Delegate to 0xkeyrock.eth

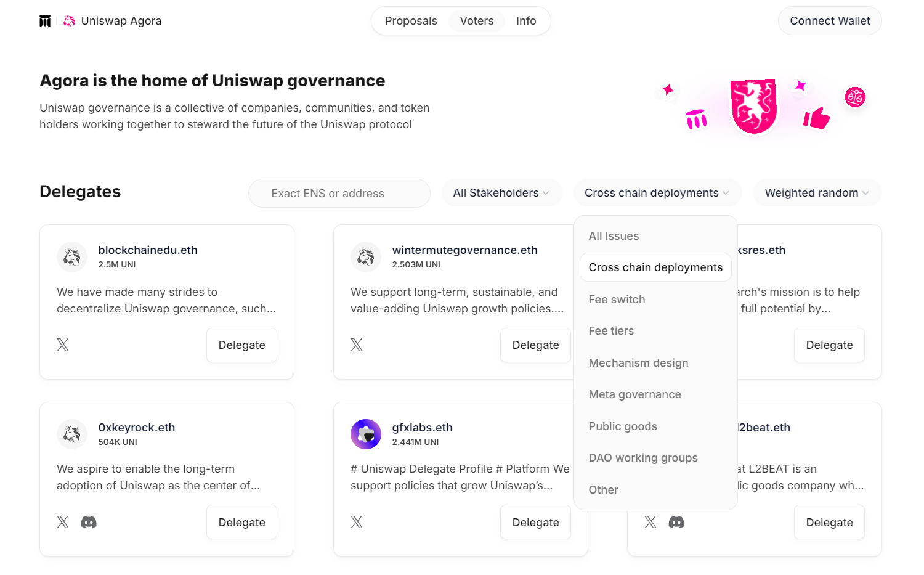241,523
